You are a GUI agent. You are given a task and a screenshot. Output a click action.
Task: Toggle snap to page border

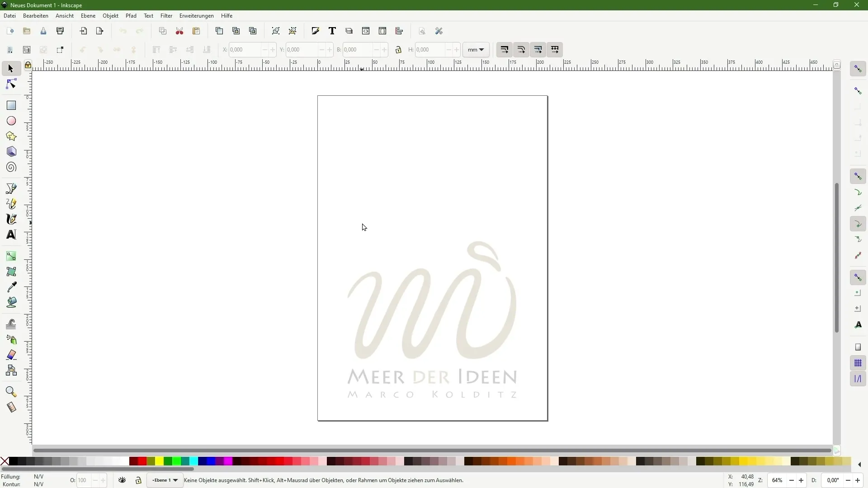(858, 347)
